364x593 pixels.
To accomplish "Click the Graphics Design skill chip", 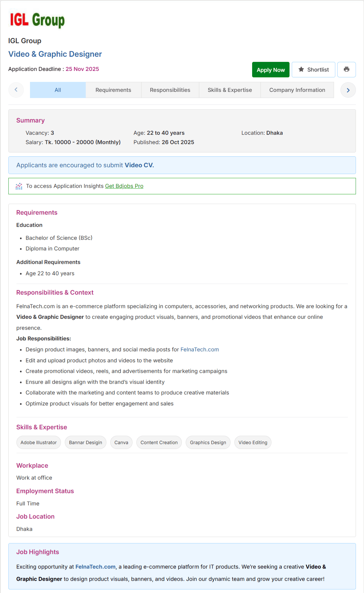I will click(x=208, y=442).
